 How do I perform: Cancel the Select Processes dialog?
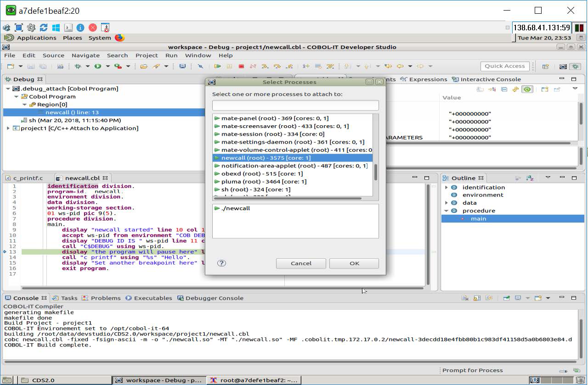(x=301, y=263)
